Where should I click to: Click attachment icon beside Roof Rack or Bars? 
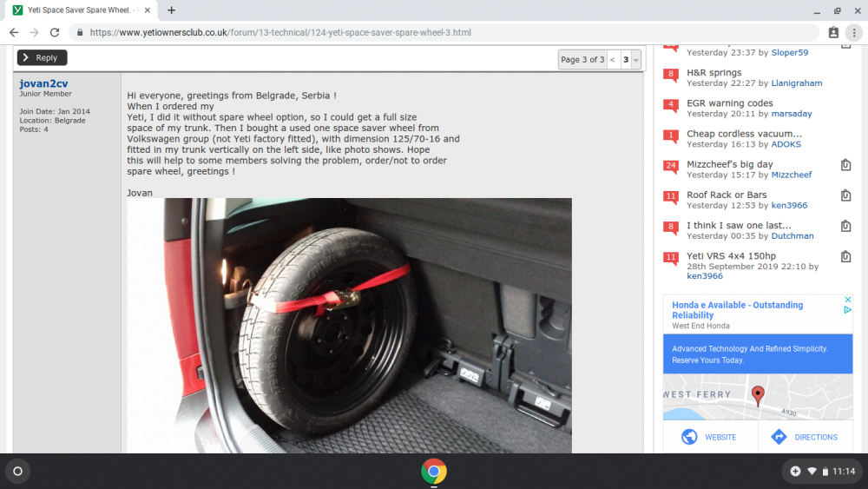tap(845, 195)
